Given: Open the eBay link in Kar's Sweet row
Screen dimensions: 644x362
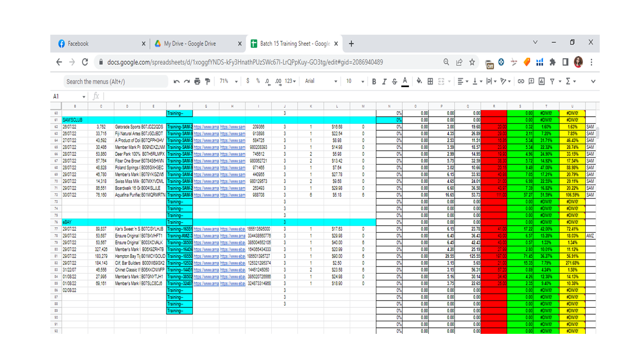Looking at the screenshot, I should pyautogui.click(x=232, y=229).
